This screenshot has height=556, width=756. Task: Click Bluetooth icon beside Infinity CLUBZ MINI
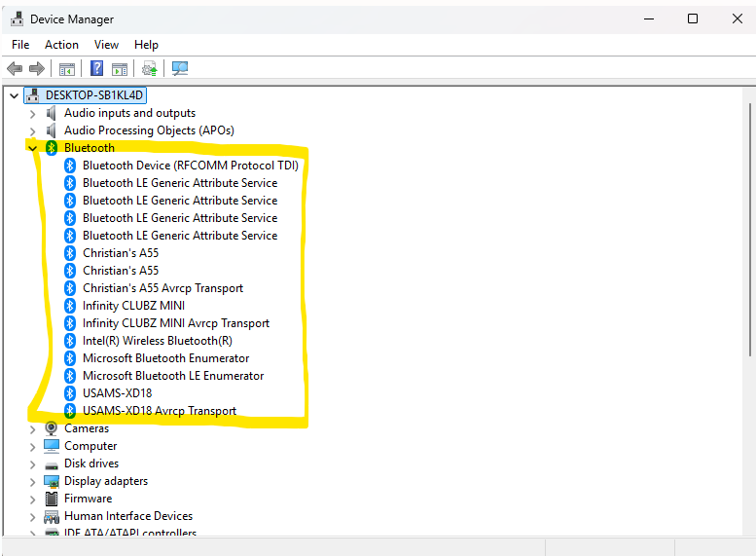[x=70, y=306]
